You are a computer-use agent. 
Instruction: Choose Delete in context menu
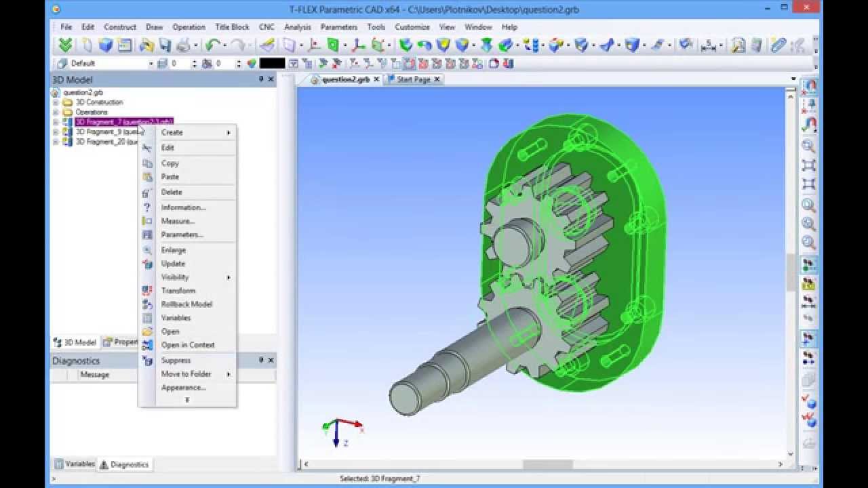pyautogui.click(x=172, y=192)
